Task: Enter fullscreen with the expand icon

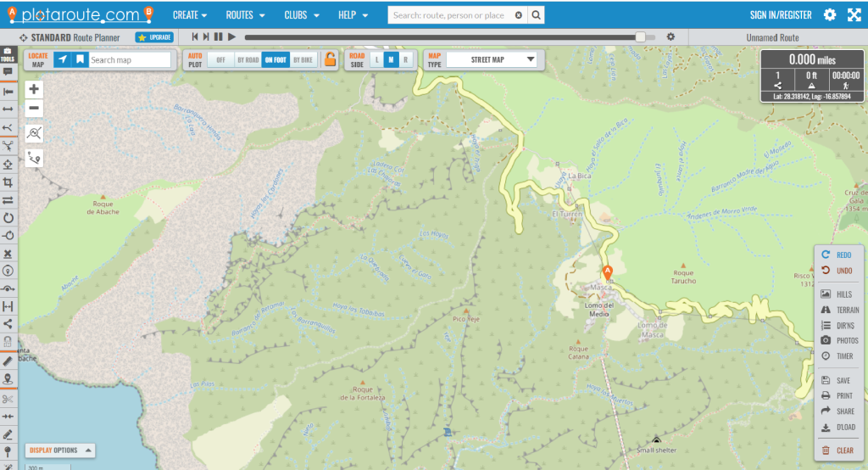Action: (854, 15)
